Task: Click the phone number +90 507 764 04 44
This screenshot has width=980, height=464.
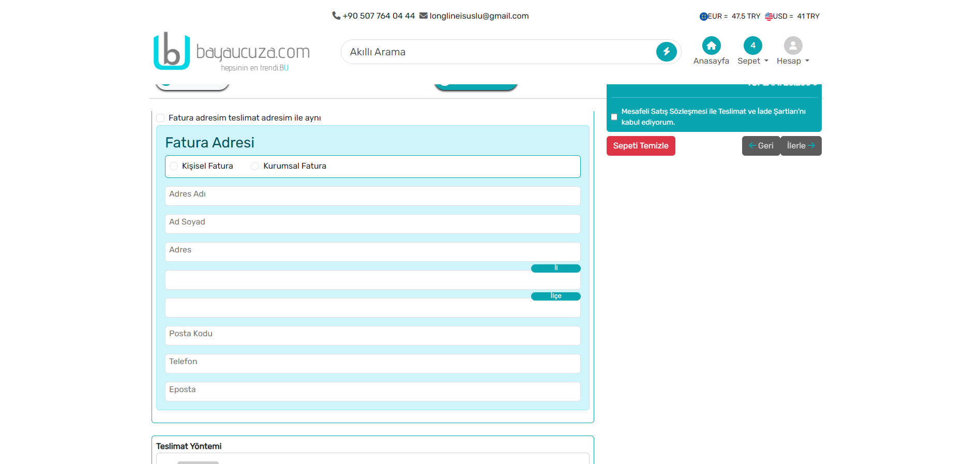Action: point(379,16)
